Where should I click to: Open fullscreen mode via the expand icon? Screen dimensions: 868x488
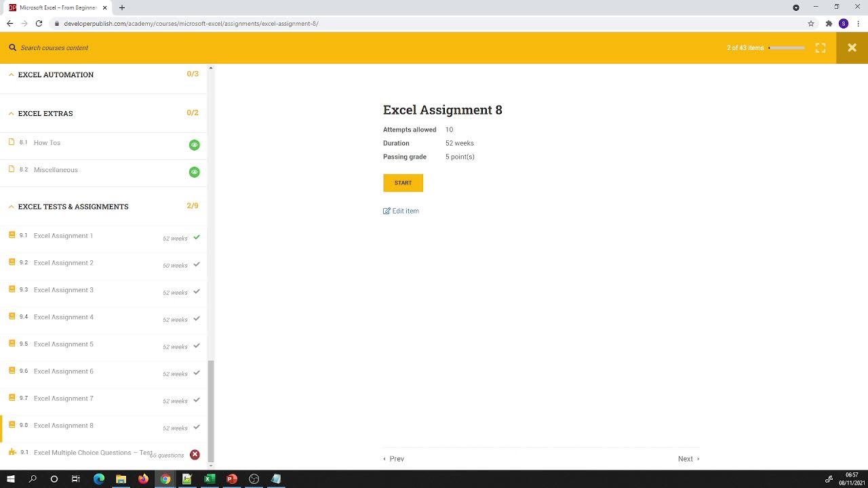tap(821, 47)
